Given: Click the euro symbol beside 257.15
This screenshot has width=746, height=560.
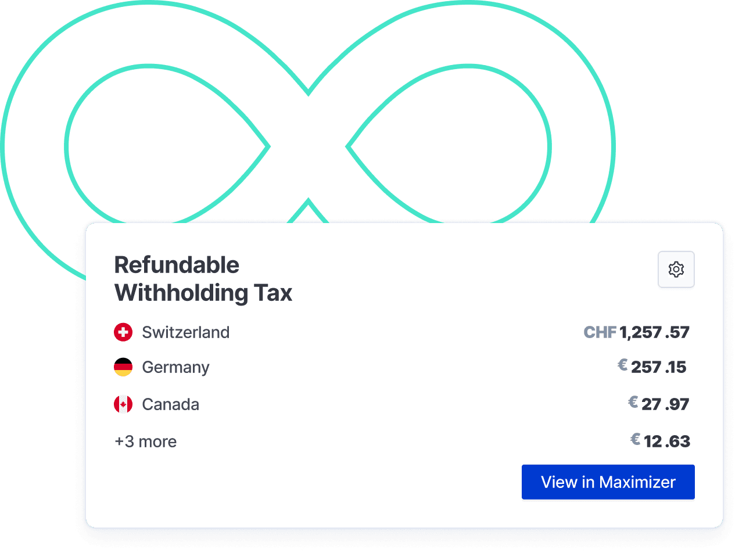Looking at the screenshot, I should coord(622,365).
